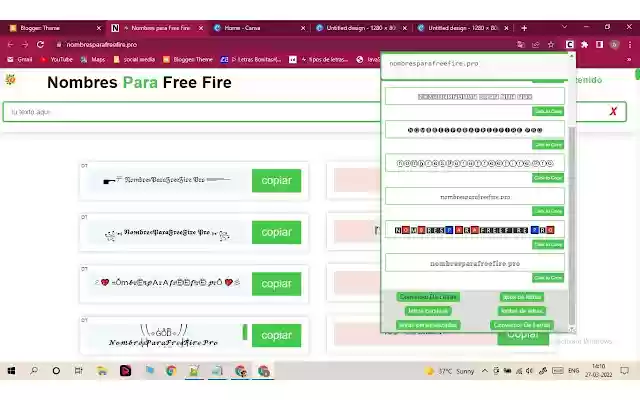Screen dimensions: 640x400
Task: Expand the tab search dropdown arrow
Action: 564,27
